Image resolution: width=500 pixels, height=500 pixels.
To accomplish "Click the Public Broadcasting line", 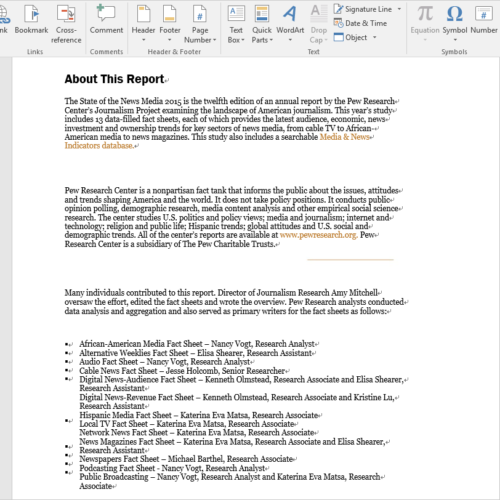I will 230,481.
